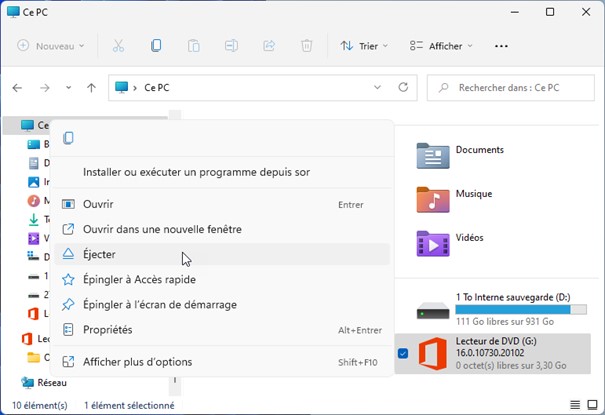Click the Cut scissors icon in toolbar
Screen dimensions: 605x415
click(118, 46)
